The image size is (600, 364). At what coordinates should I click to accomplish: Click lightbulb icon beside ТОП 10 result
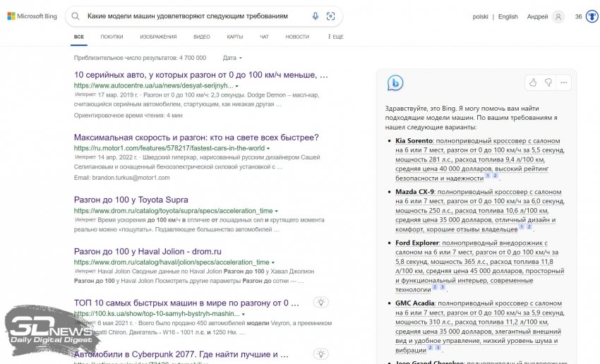click(x=321, y=303)
